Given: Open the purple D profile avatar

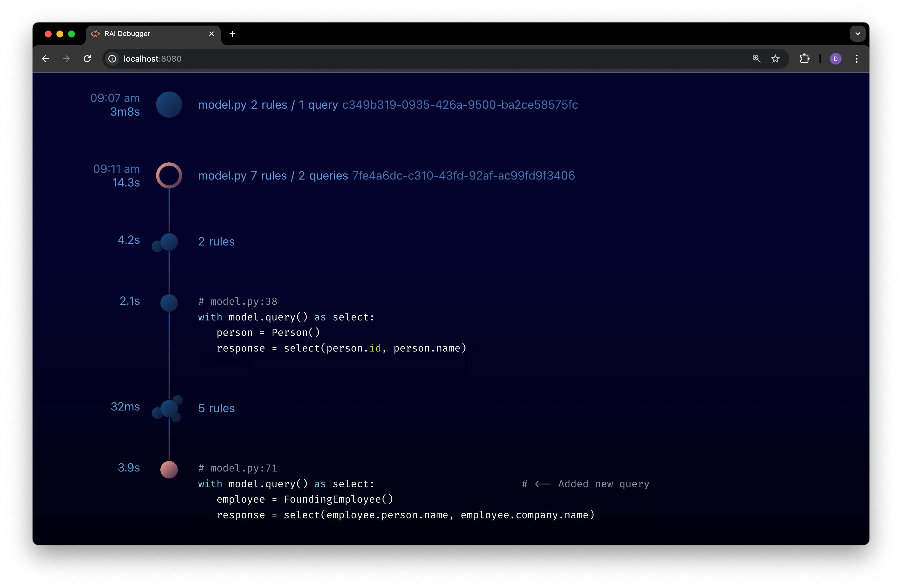Looking at the screenshot, I should (836, 59).
